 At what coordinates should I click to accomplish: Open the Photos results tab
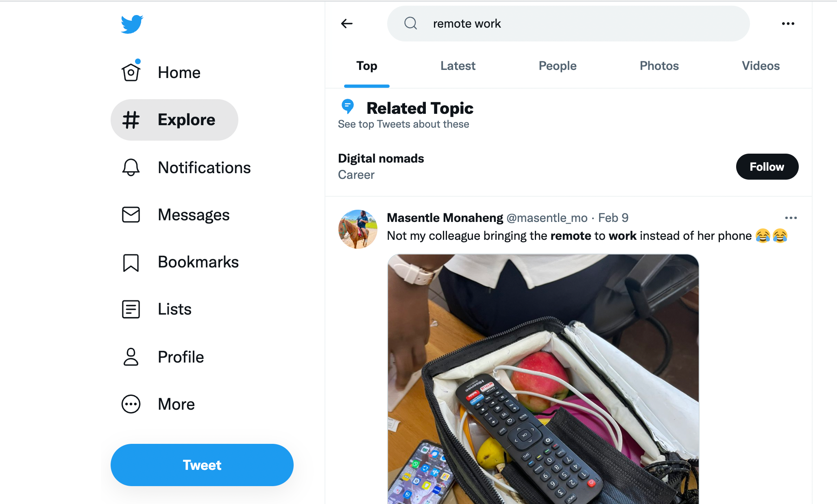[x=659, y=65]
